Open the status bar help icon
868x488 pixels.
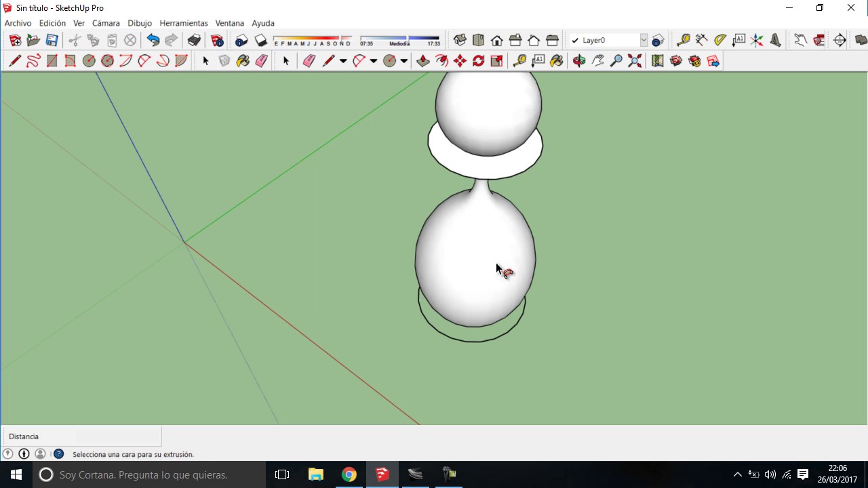tap(58, 454)
